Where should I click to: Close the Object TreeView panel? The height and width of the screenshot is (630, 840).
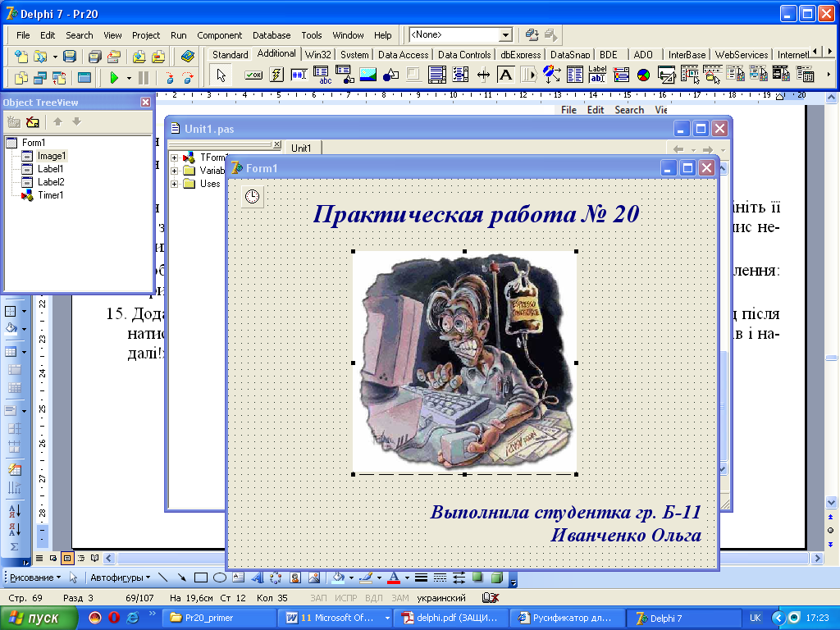(x=146, y=103)
